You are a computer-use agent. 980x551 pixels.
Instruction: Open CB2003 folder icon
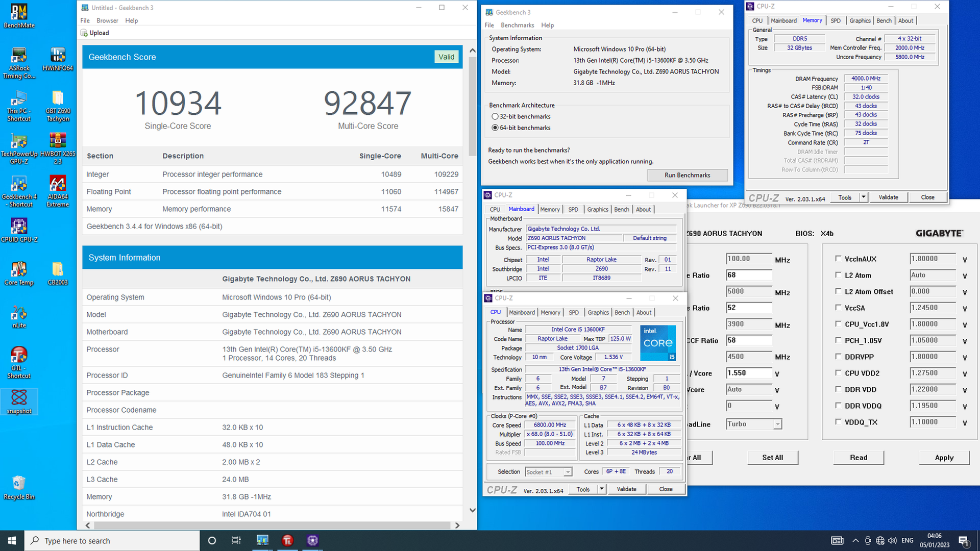[58, 273]
